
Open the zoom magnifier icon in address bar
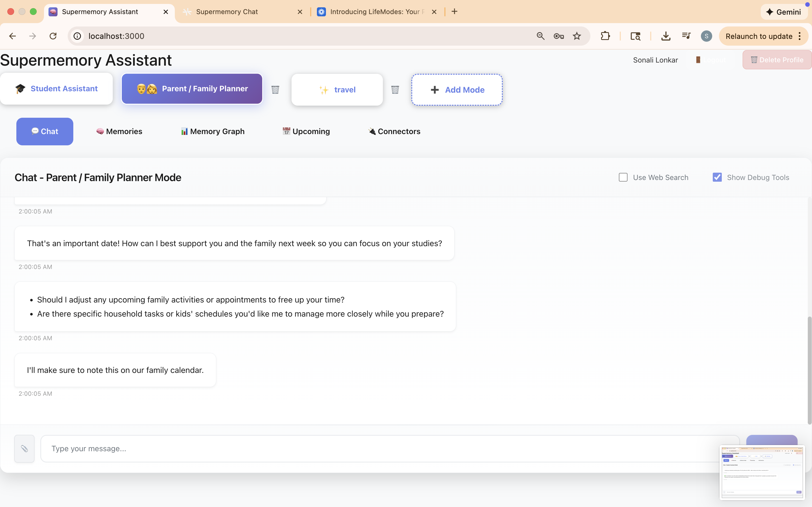coord(540,36)
